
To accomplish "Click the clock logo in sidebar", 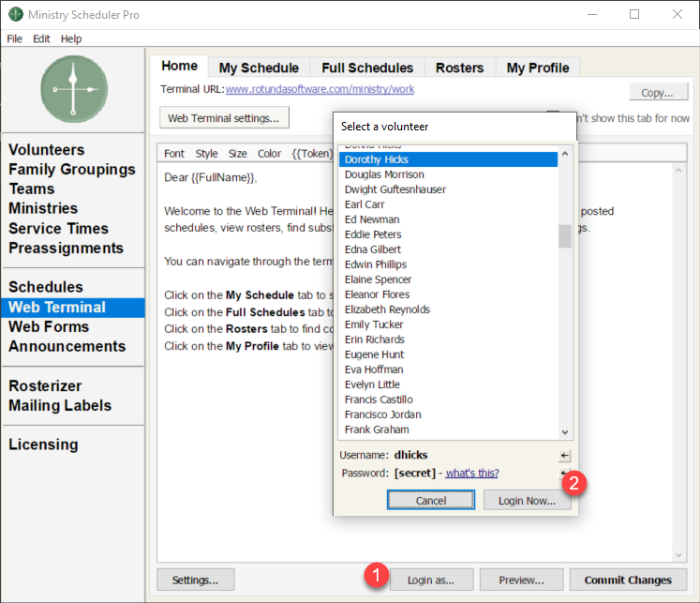I will point(73,89).
